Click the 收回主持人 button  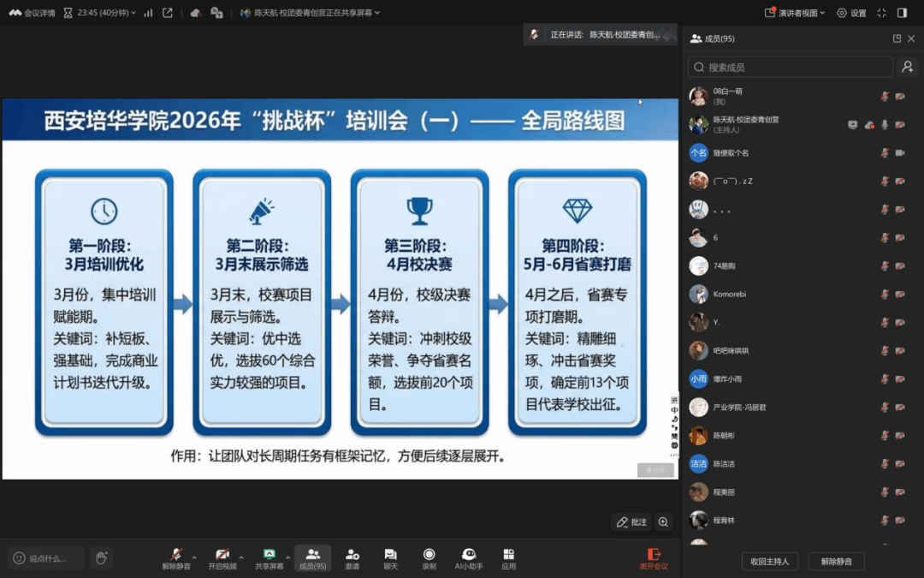tap(770, 562)
